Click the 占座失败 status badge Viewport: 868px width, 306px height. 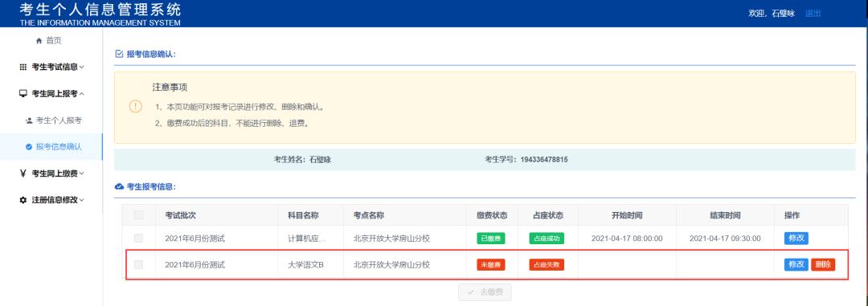[547, 264]
